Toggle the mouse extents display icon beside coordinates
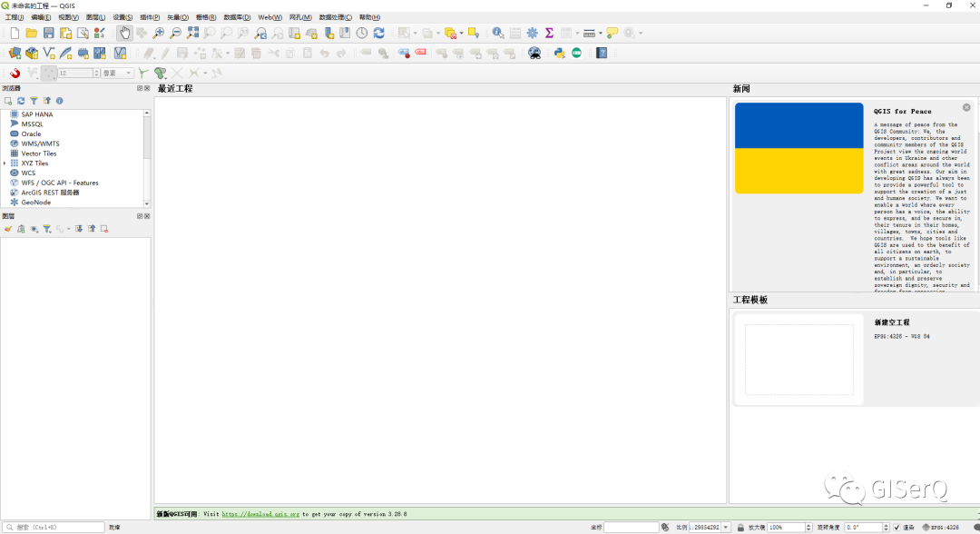Viewport: 980px width, 534px height. pyautogui.click(x=665, y=527)
